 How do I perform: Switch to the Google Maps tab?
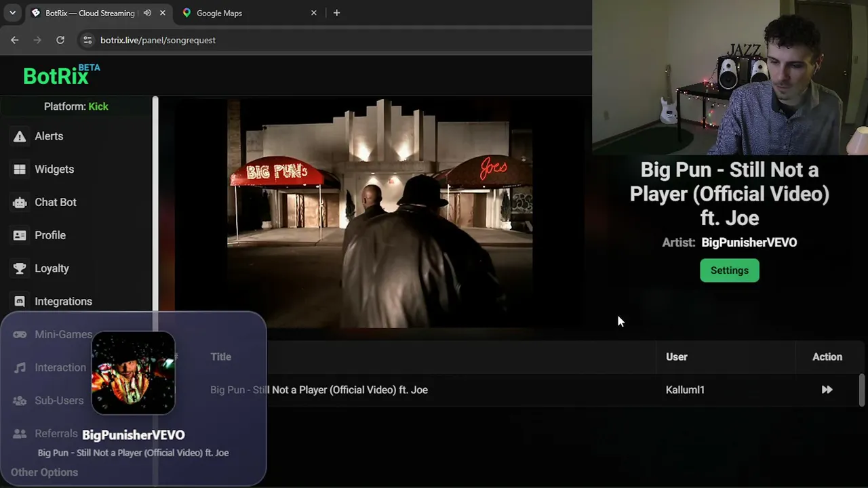250,13
